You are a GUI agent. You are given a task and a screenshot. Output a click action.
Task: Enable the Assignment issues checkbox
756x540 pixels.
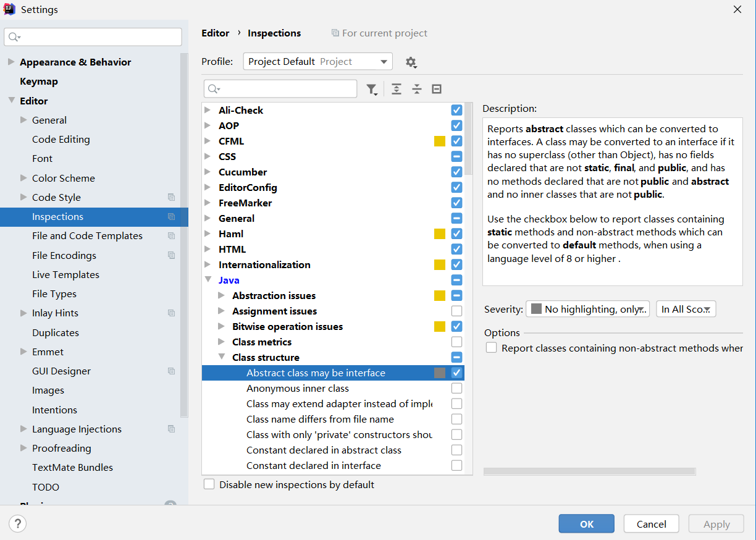pos(456,311)
